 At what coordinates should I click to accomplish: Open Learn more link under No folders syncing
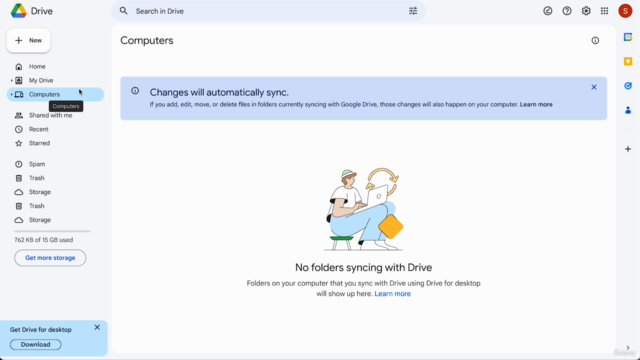tap(393, 294)
